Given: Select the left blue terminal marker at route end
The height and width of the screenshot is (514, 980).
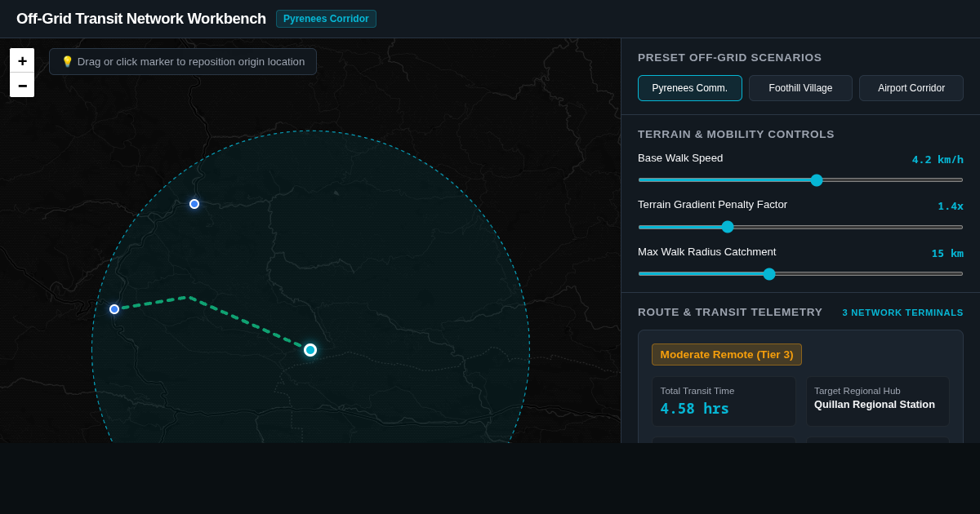Looking at the screenshot, I should 114,309.
